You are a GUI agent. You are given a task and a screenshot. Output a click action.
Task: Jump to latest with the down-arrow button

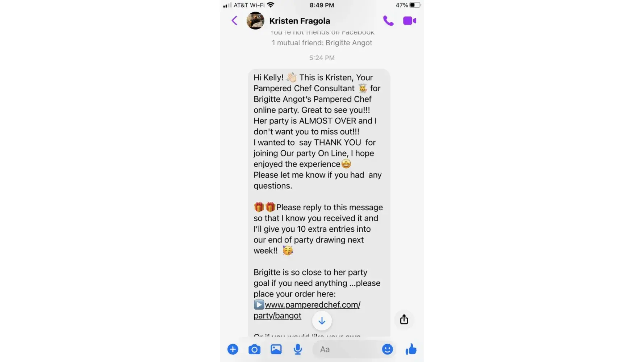point(322,321)
